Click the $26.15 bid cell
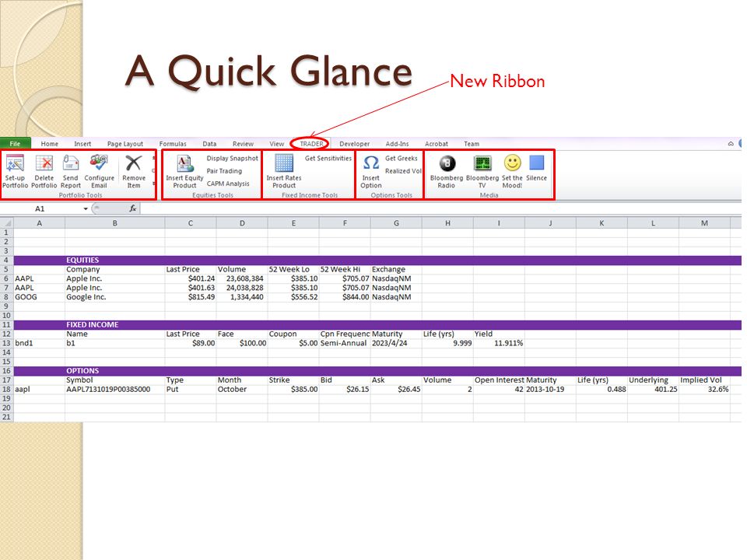 [x=345, y=389]
